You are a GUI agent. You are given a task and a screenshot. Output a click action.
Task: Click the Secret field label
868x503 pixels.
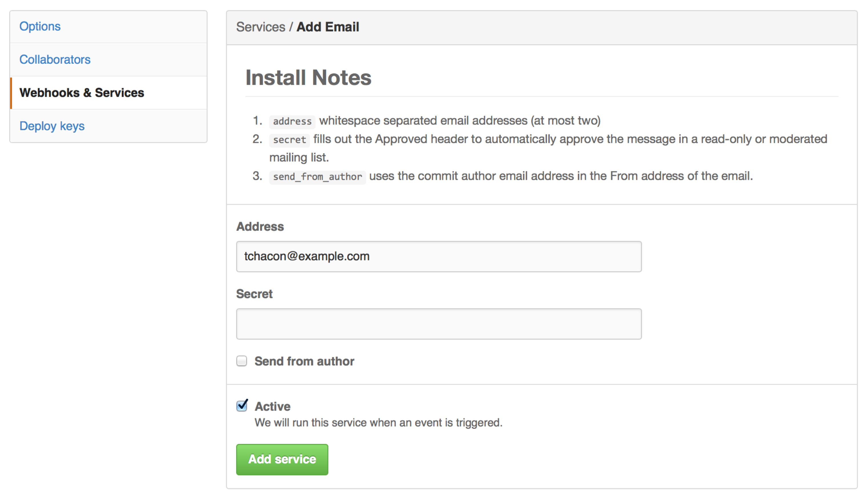pos(254,294)
